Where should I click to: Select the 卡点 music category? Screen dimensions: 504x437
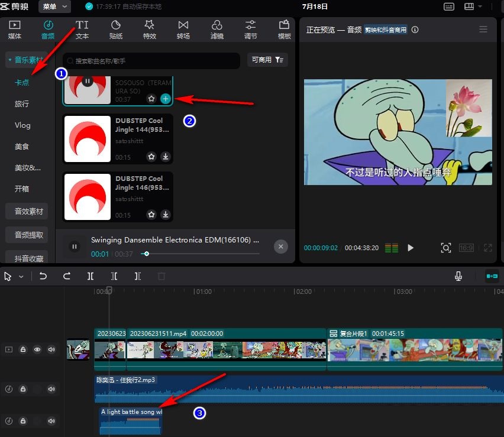tap(22, 82)
